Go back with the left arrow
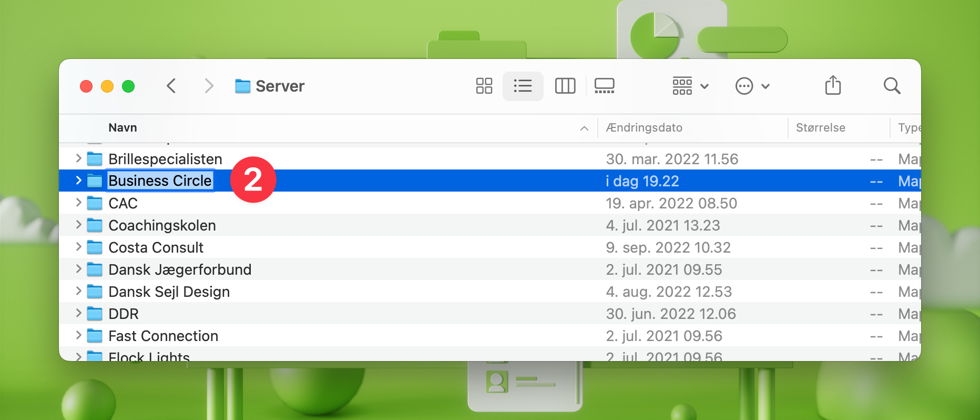Screen dimensions: 980x420 (x=171, y=86)
